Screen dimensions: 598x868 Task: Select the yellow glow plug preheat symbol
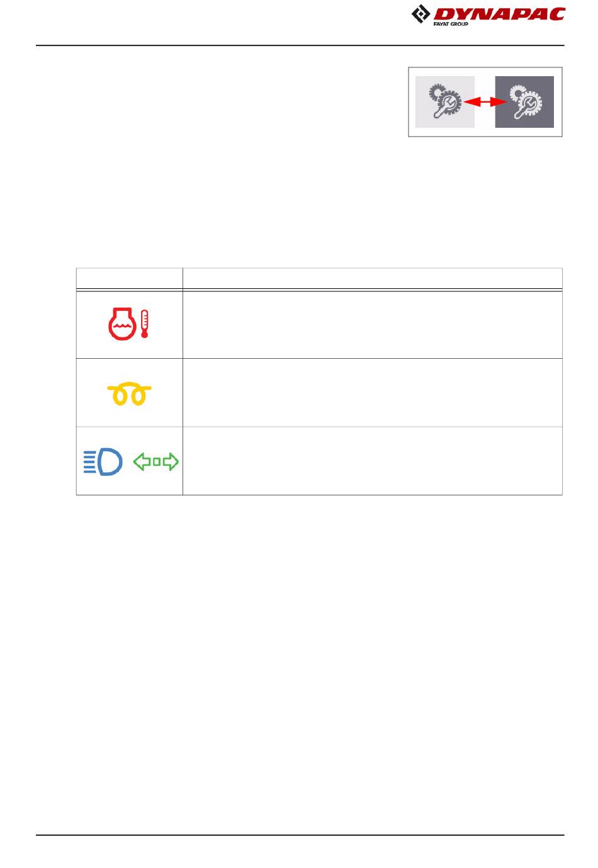[129, 395]
